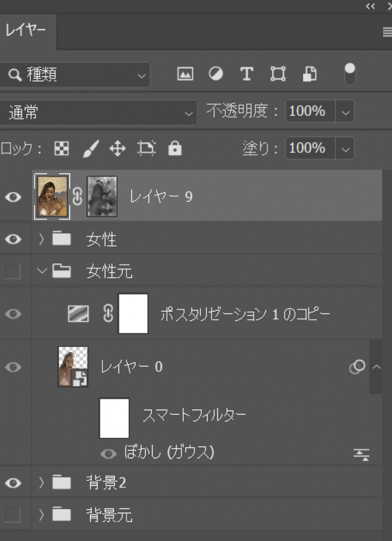Image resolution: width=392 pixels, height=541 pixels.
Task: Select レイヤー 9 layer mask thumbnail
Action: tap(102, 196)
